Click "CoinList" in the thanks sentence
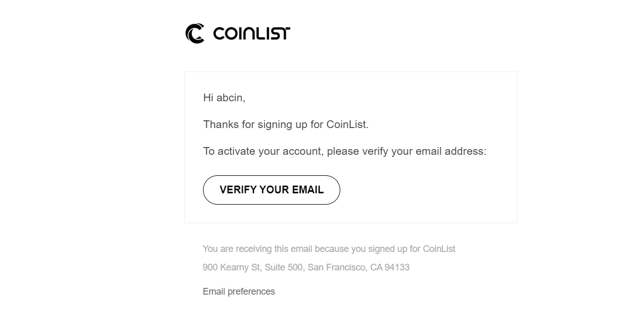This screenshot has width=644, height=309. coord(346,124)
